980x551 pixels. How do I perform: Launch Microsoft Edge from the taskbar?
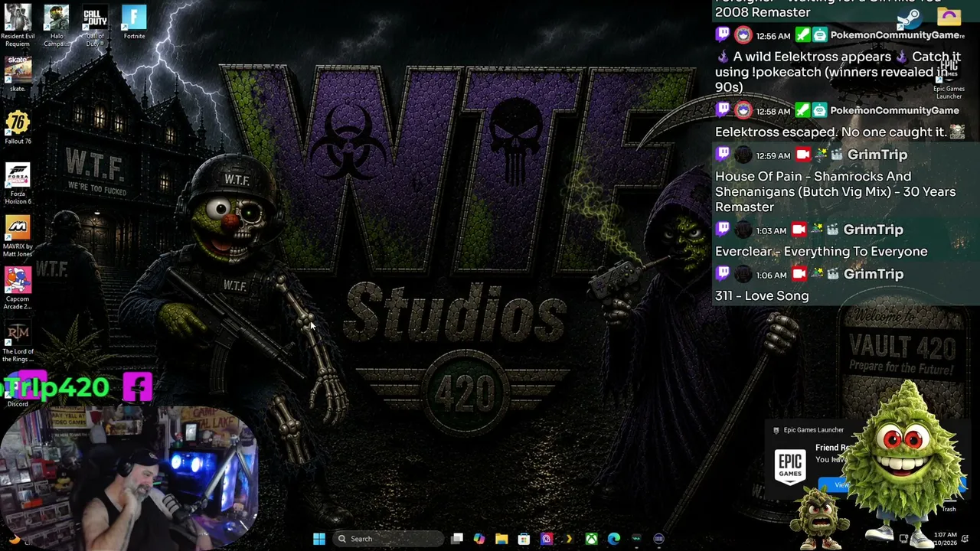pyautogui.click(x=614, y=539)
